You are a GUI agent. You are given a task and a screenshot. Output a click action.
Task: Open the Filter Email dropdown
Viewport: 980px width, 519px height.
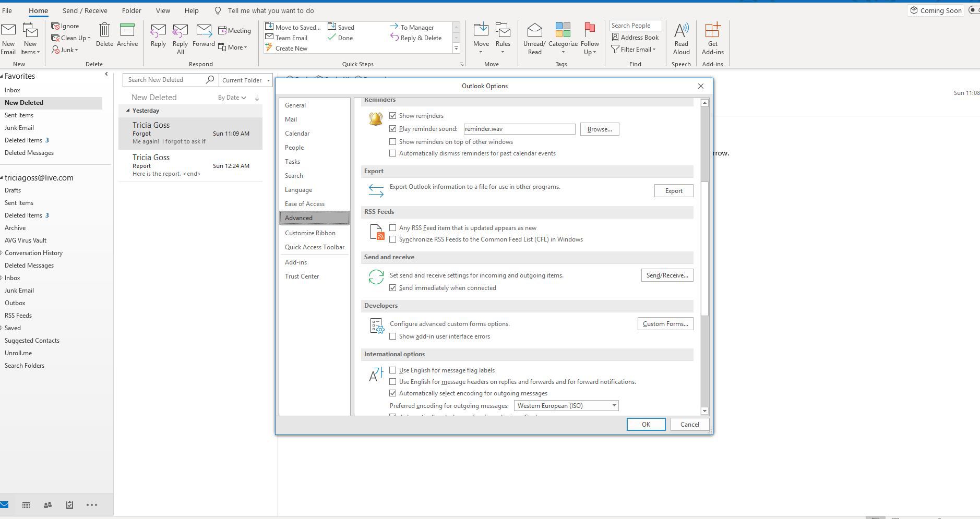tap(634, 50)
